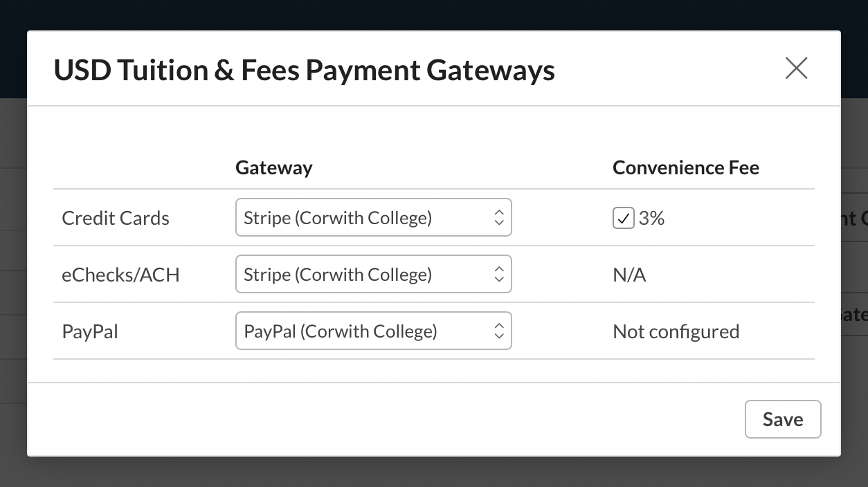Screen dimensions: 868x487
Task: Open the Credit Cards gateway dropdown
Action: pyautogui.click(x=374, y=217)
